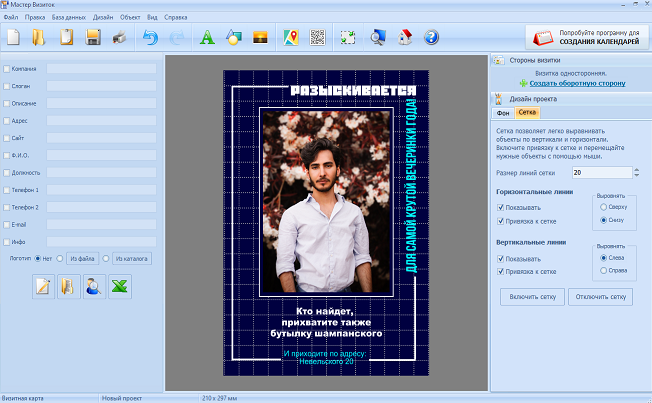Add text with green letter A icon
This screenshot has width=652, height=403.
(x=207, y=37)
